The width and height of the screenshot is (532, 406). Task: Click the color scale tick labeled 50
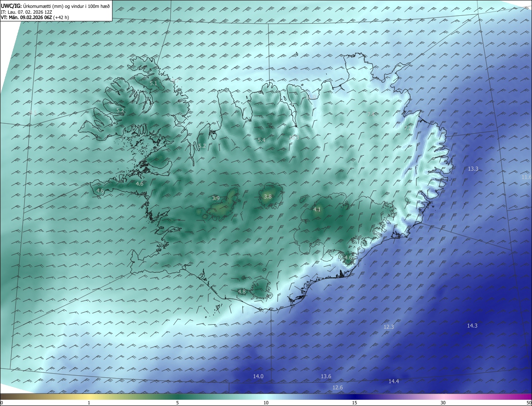click(x=529, y=403)
